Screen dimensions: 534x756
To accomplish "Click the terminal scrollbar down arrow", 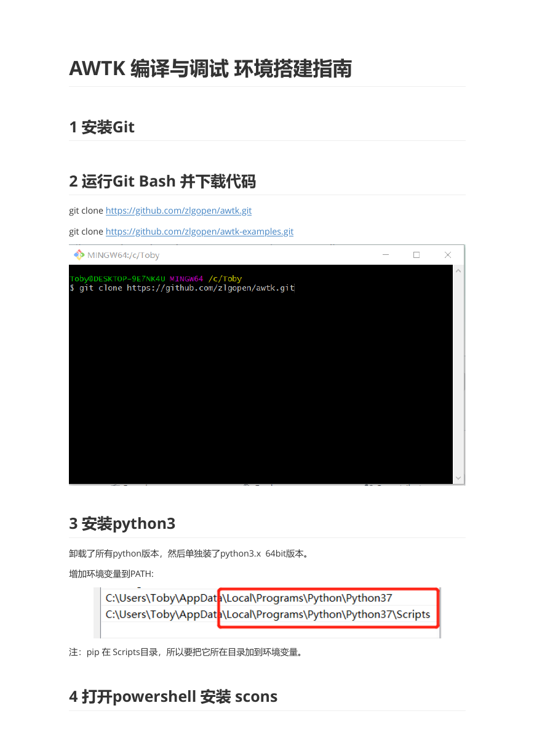I will (x=458, y=478).
